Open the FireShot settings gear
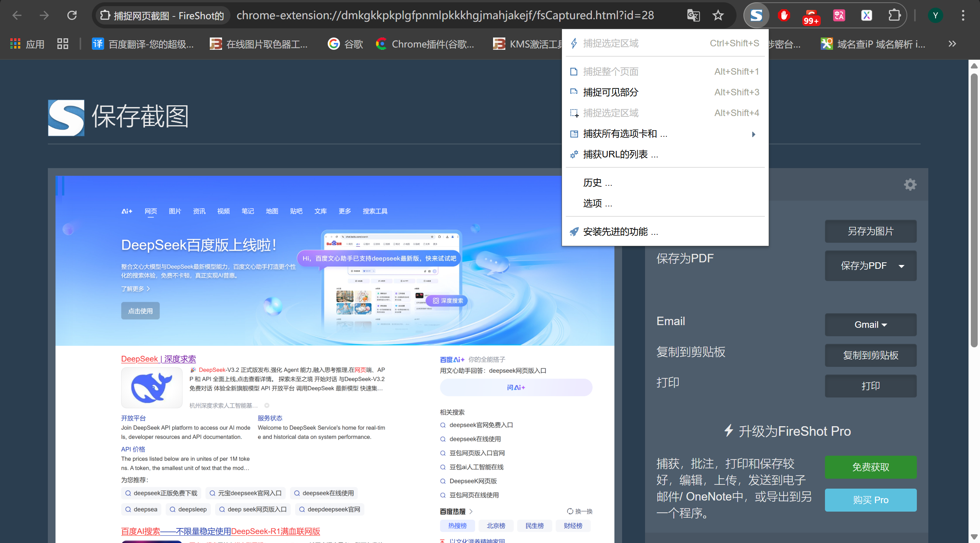The height and width of the screenshot is (543, 980). [910, 185]
